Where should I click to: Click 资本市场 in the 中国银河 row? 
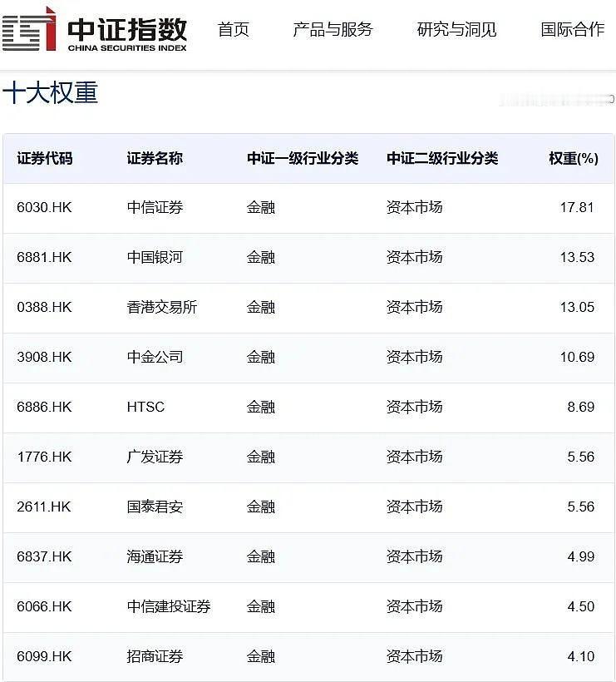(x=414, y=257)
